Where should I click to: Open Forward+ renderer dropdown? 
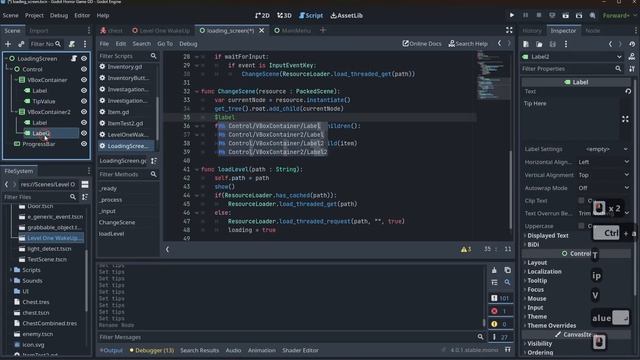pos(619,16)
